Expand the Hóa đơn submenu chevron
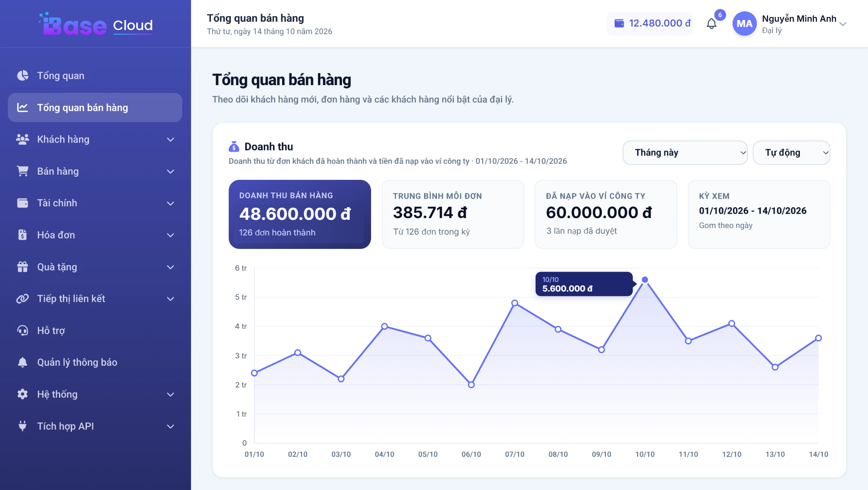This screenshot has width=868, height=490. coord(171,235)
